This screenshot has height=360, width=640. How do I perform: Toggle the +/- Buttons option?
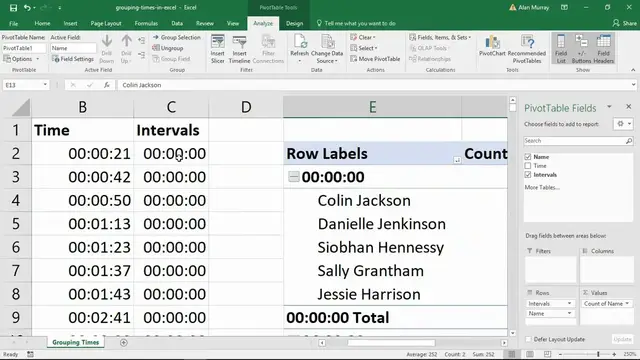581,49
